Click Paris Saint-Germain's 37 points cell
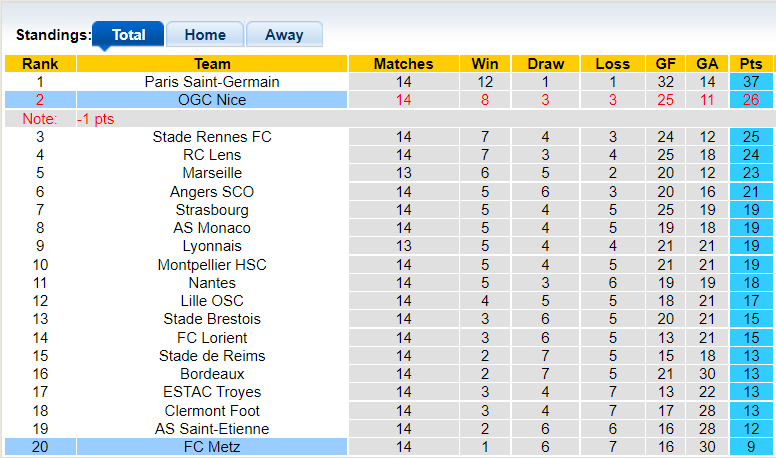 click(x=750, y=82)
